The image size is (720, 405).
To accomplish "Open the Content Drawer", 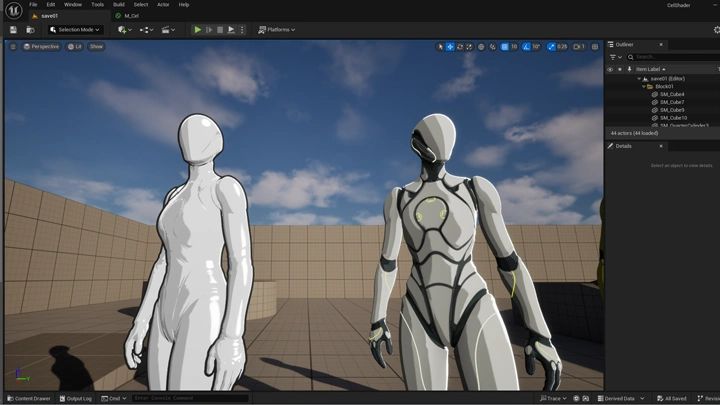I will coord(29,399).
